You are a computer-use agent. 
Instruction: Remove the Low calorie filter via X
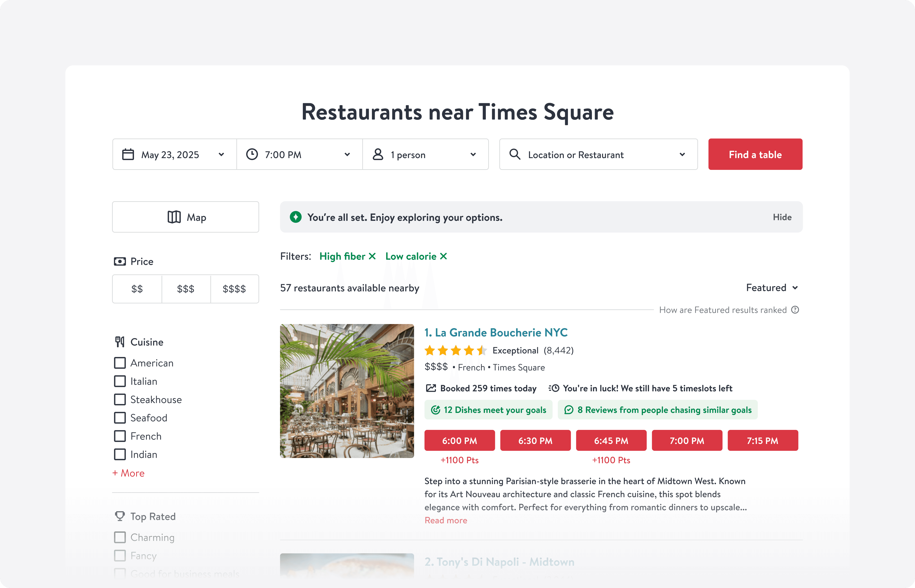point(443,256)
